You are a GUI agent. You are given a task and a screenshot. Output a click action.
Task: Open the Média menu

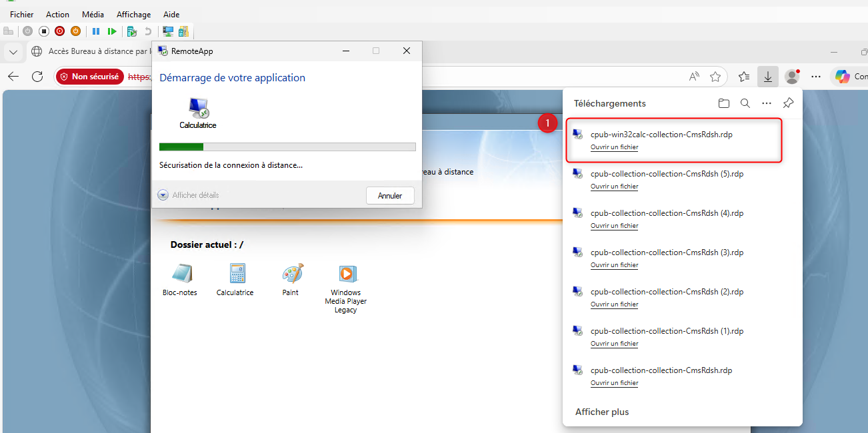(x=93, y=14)
